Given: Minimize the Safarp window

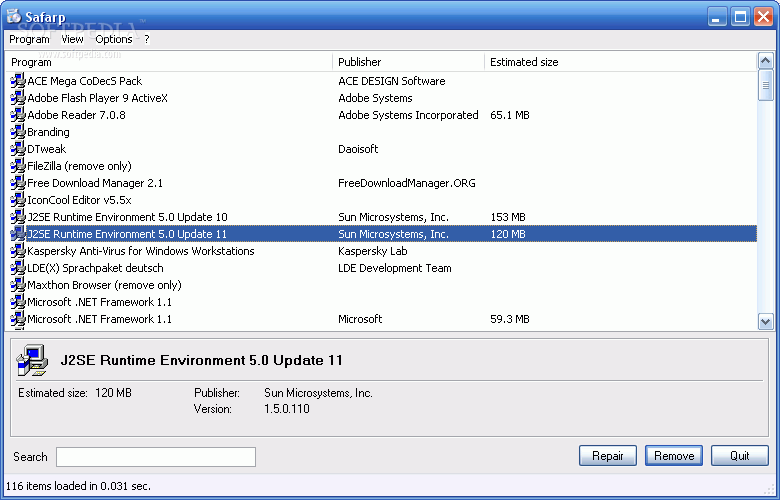Looking at the screenshot, I should (716, 17).
